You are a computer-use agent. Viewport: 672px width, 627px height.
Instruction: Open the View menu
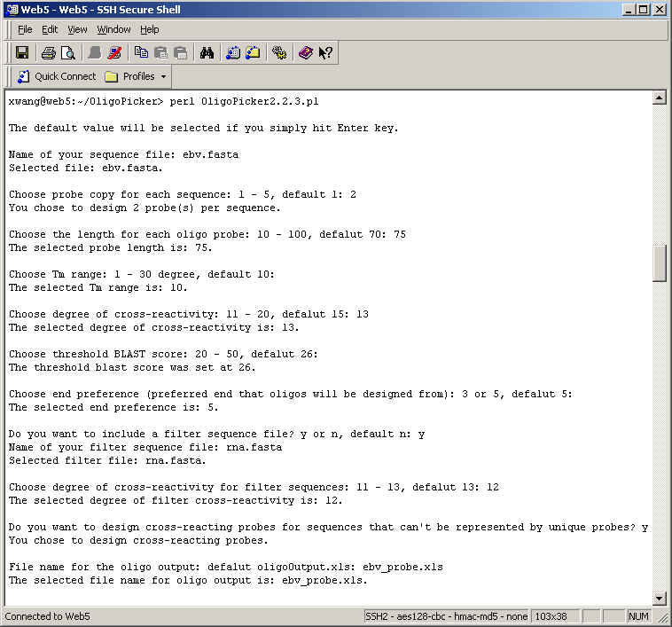77,29
